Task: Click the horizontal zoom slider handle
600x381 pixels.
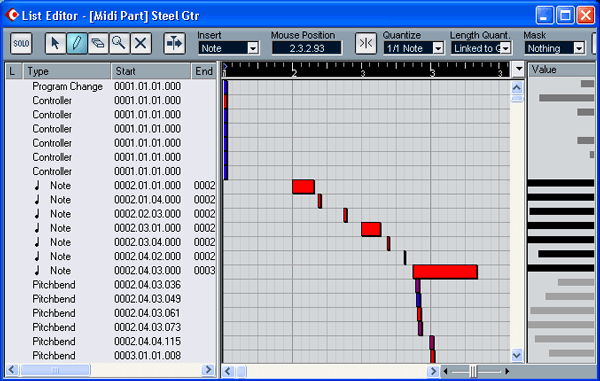Action: [x=473, y=371]
